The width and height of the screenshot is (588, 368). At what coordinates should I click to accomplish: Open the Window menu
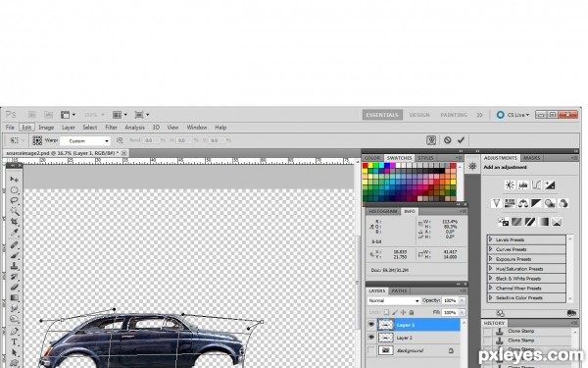197,128
